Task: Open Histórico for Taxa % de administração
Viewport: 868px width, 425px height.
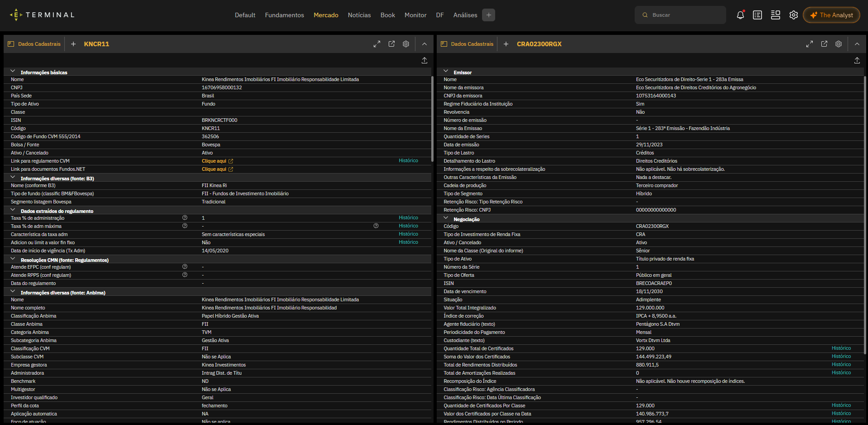Action: pos(408,217)
